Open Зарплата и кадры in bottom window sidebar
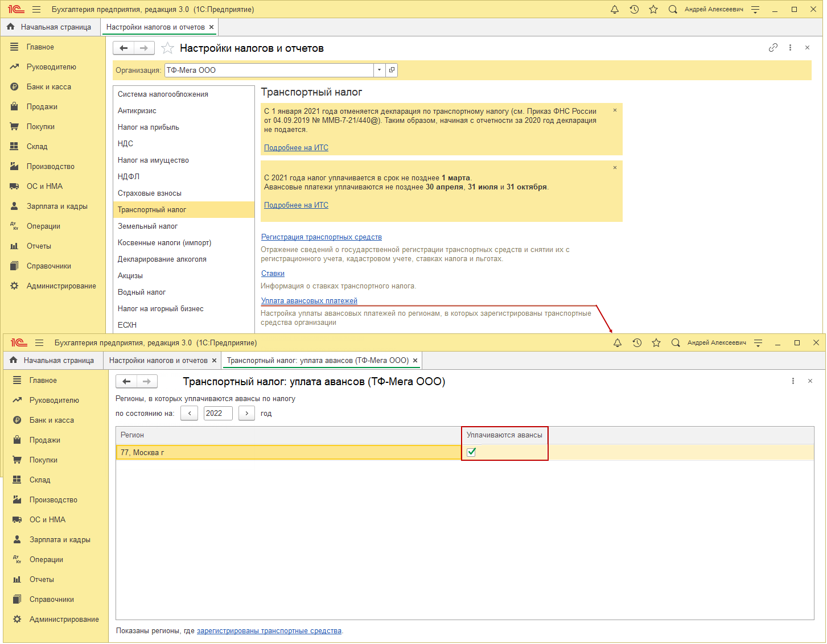Screen dimensions: 827x644 coord(60,540)
